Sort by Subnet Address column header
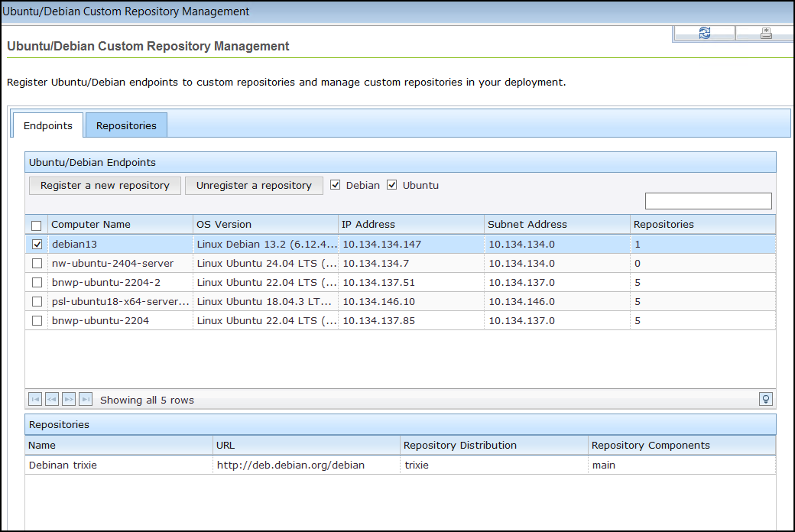This screenshot has width=795, height=532. point(557,224)
